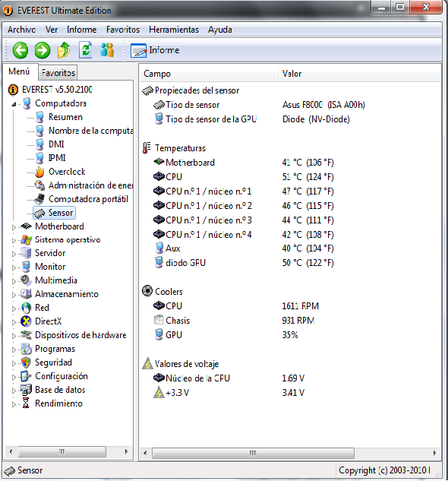Click the Informe report toolbar button
The width and height of the screenshot is (448, 481).
[x=155, y=50]
